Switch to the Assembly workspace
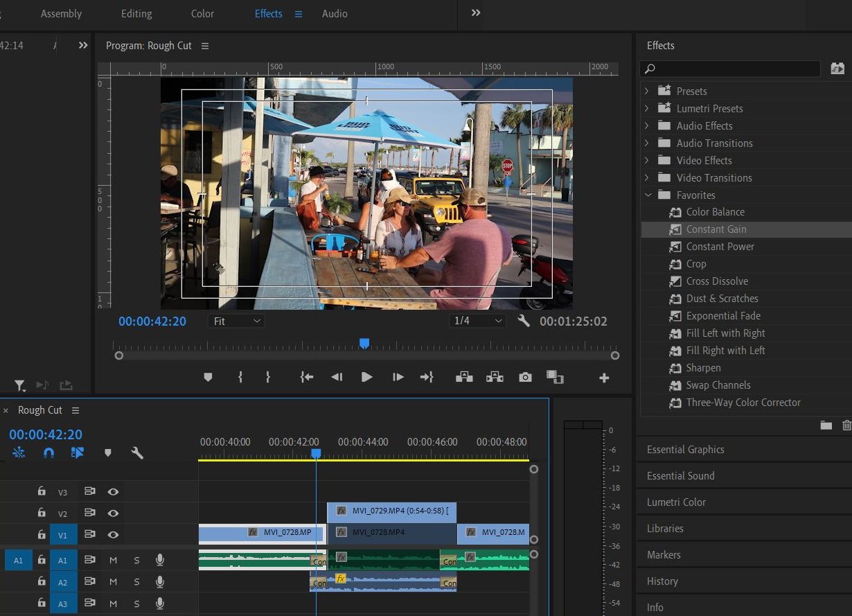 pos(61,13)
